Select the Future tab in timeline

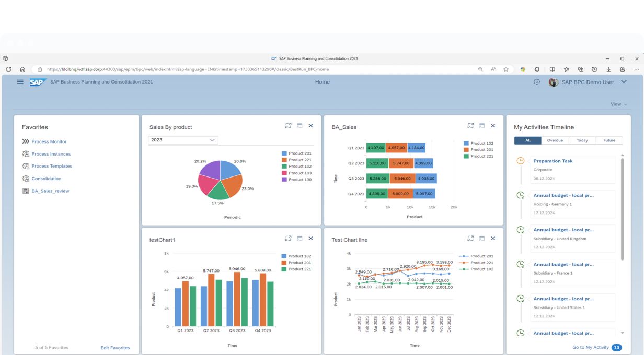click(609, 140)
